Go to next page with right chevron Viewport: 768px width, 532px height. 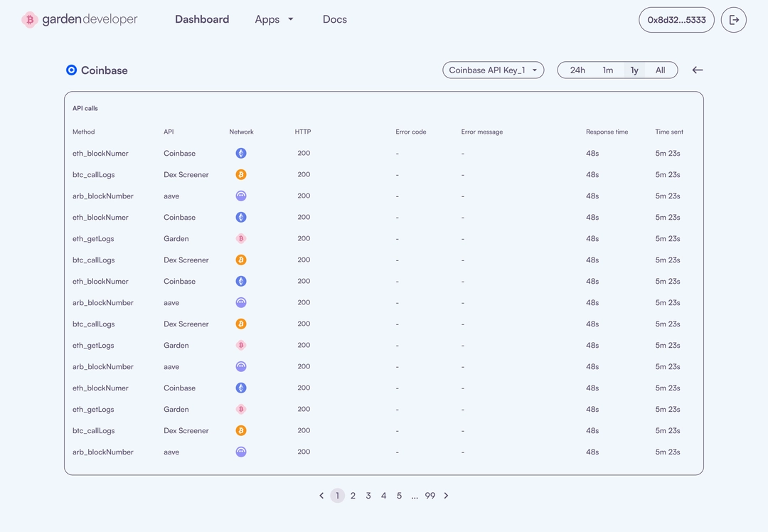point(446,496)
